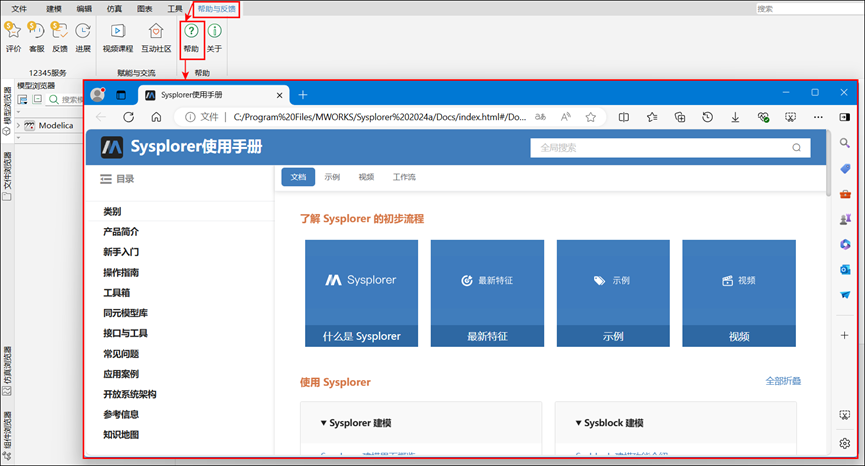Click the 反馈 feedback icon
The height and width of the screenshot is (466, 865).
pyautogui.click(x=60, y=31)
